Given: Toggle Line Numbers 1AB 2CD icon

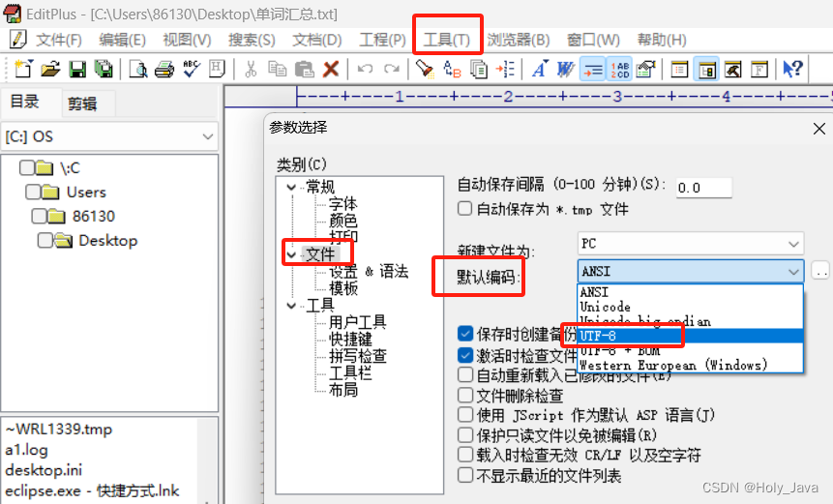Looking at the screenshot, I should pyautogui.click(x=619, y=69).
